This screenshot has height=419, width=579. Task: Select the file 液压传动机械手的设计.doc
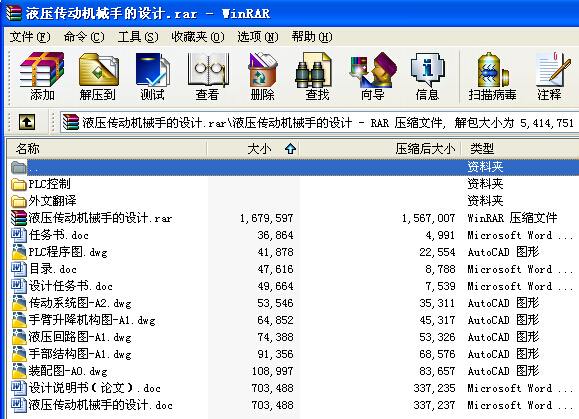point(101,405)
